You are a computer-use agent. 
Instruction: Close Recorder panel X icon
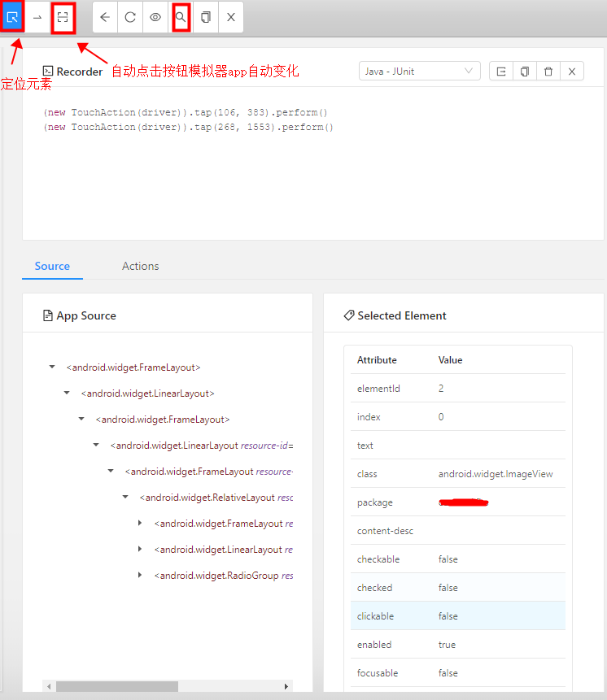(x=572, y=71)
